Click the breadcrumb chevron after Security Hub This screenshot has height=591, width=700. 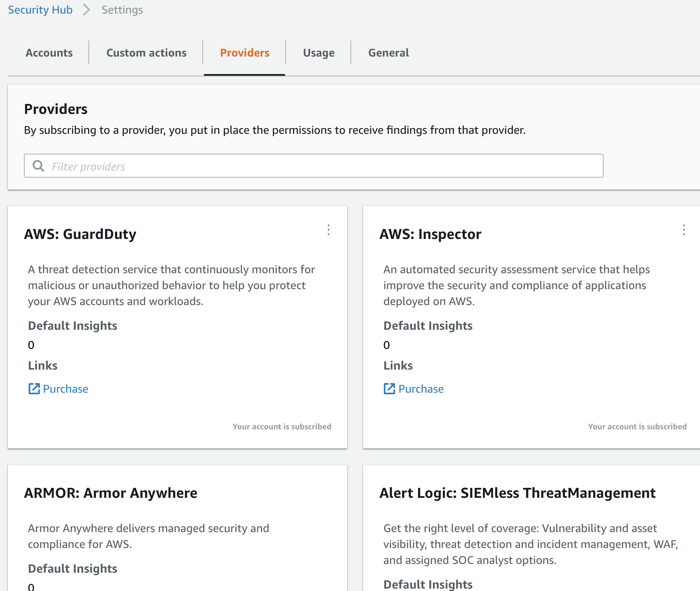(x=86, y=10)
